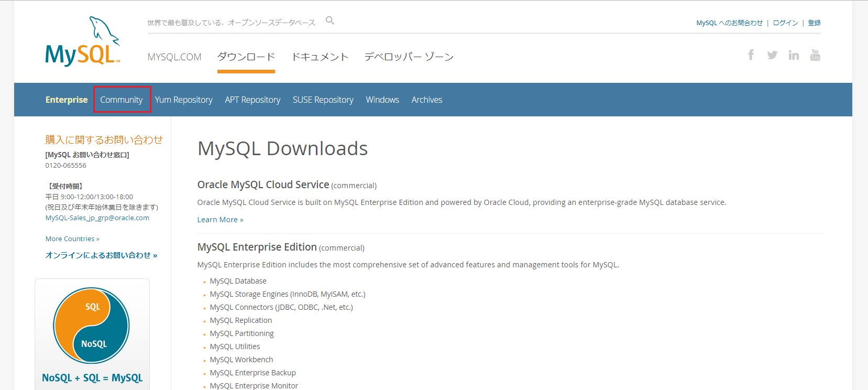Open the Windows downloads tab
Image resolution: width=868 pixels, height=390 pixels.
382,100
